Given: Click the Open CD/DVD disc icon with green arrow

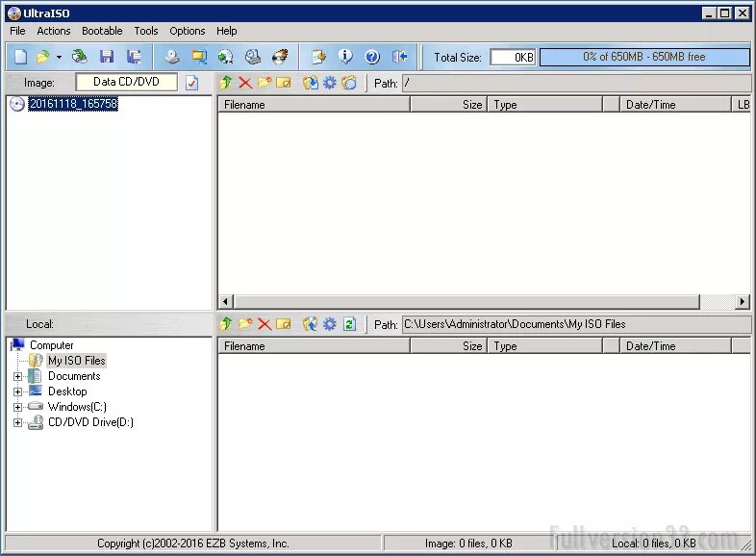Looking at the screenshot, I should tap(80, 57).
